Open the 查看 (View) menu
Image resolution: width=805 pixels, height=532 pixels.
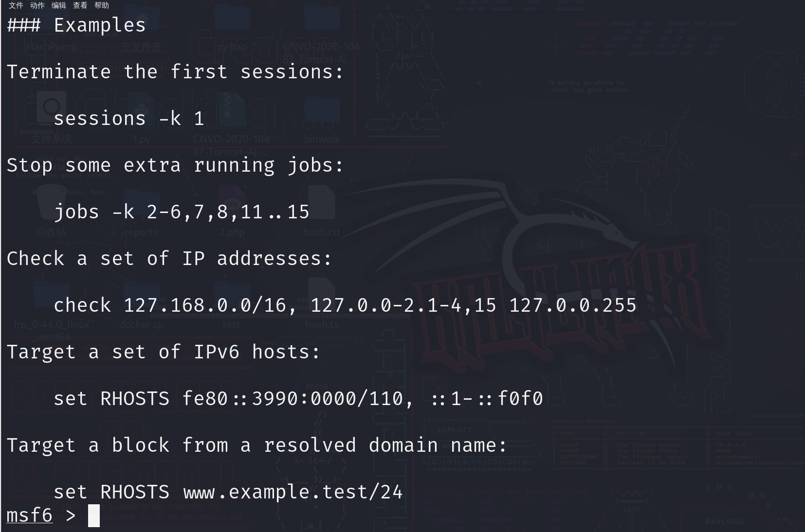click(x=80, y=5)
